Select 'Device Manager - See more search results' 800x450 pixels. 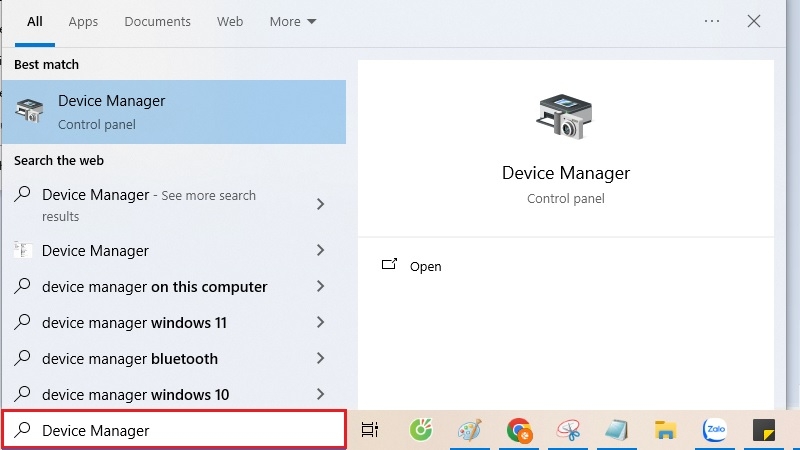pos(173,205)
